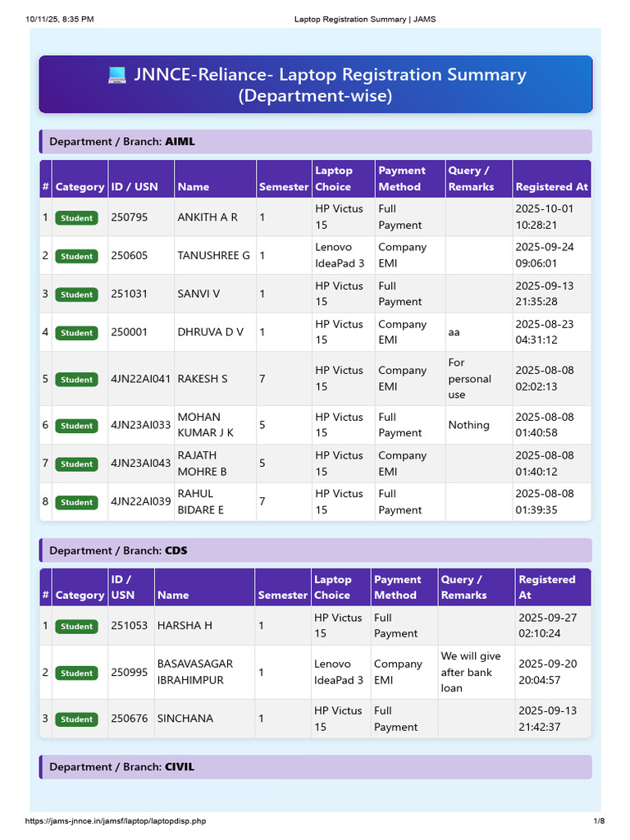This screenshot has width=630, height=840.
Task: Click the remark 'aa' for DHRUVA D V
Action: pos(454,333)
